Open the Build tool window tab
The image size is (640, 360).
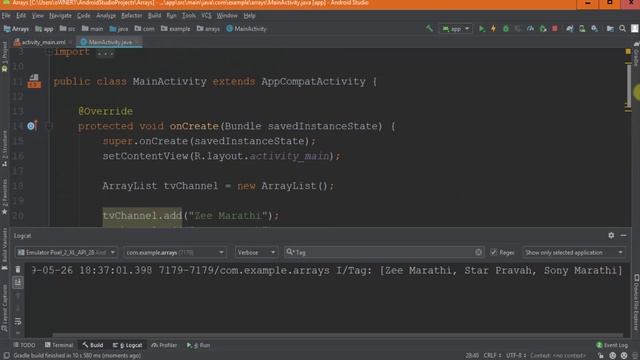tap(93, 345)
